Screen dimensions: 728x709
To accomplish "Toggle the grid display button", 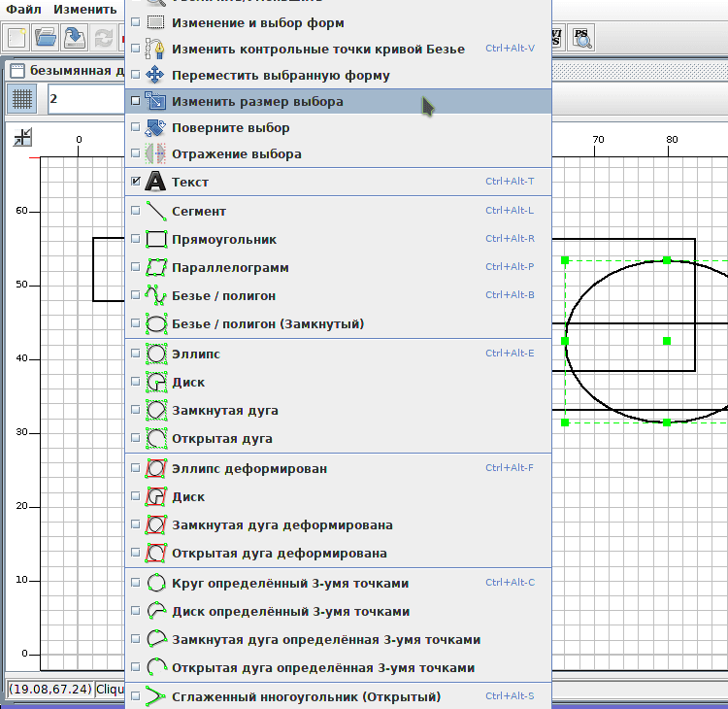I will tap(21, 98).
